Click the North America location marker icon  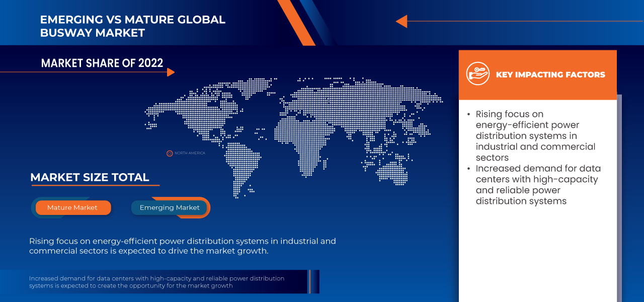(x=170, y=153)
